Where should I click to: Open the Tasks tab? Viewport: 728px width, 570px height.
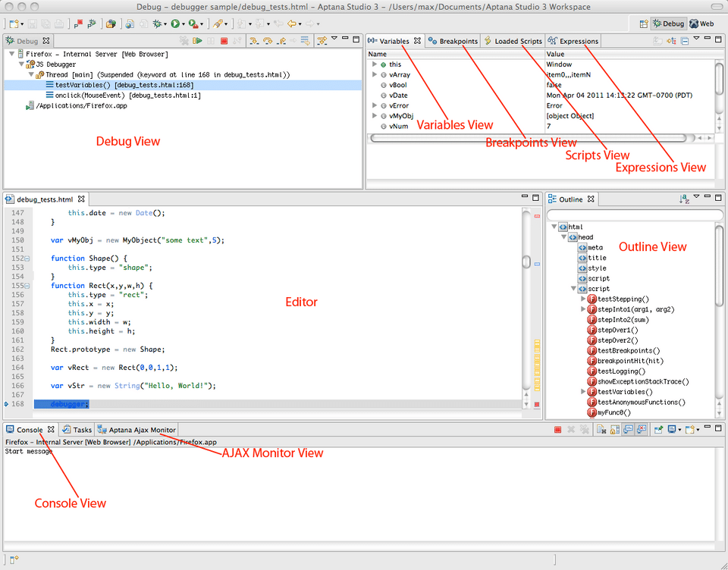(x=77, y=430)
